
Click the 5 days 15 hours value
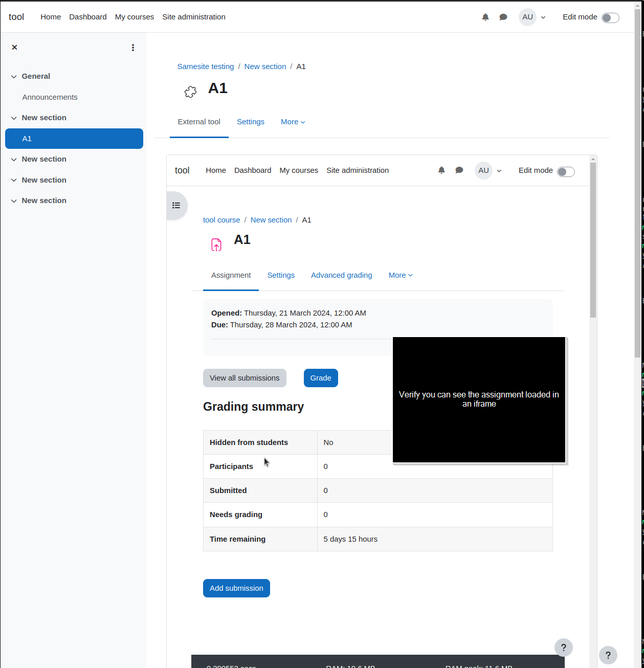click(x=350, y=539)
